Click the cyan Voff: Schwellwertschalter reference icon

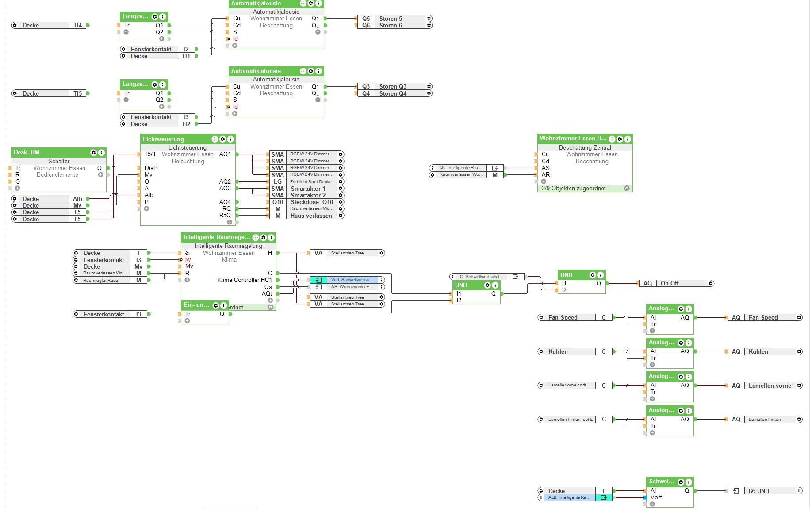coord(318,280)
